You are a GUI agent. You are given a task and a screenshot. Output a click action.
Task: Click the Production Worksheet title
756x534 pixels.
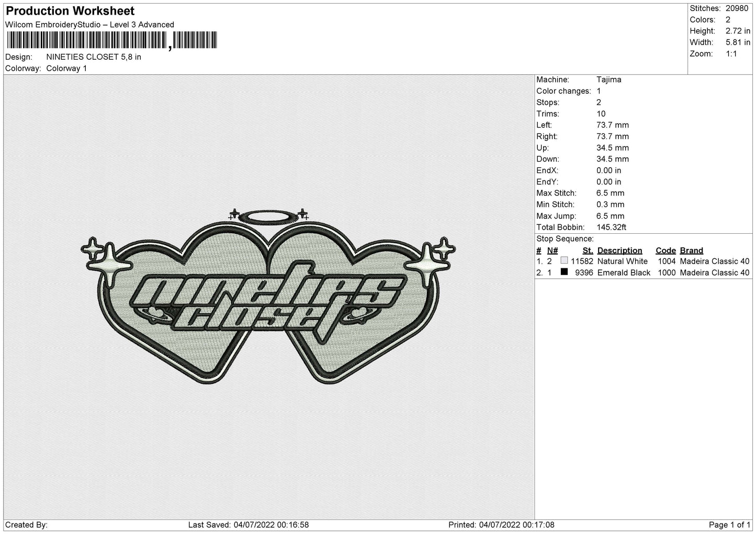click(x=70, y=10)
